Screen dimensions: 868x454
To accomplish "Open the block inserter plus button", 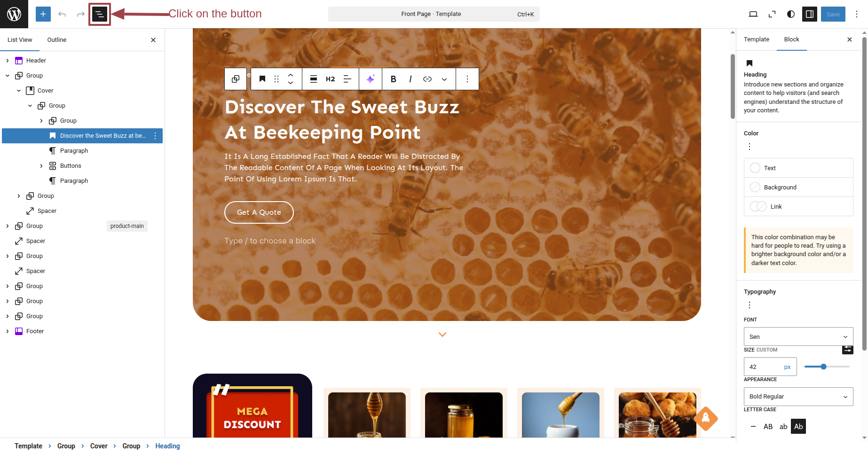I will point(43,14).
